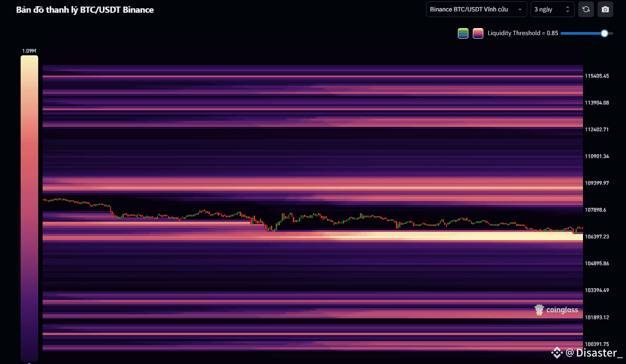This screenshot has height=364, width=626.
Task: Click the Bản đồ thanh lý chart title
Action: pyautogui.click(x=84, y=10)
